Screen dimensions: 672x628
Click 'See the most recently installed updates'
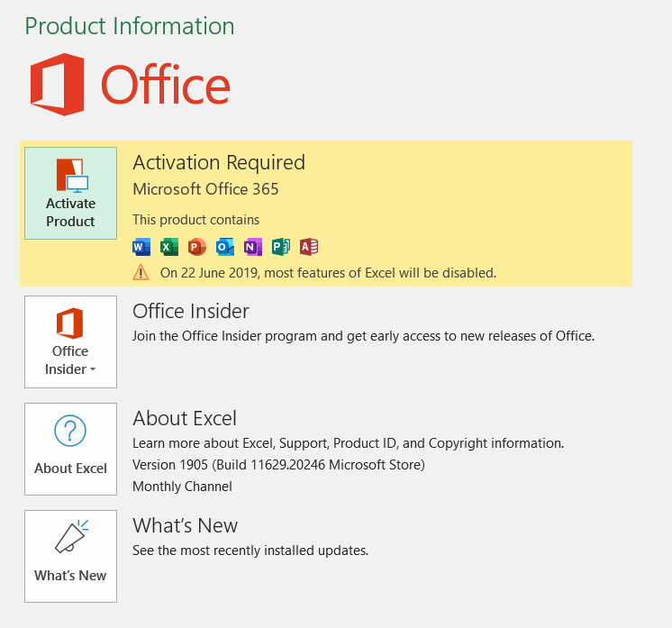pos(250,551)
